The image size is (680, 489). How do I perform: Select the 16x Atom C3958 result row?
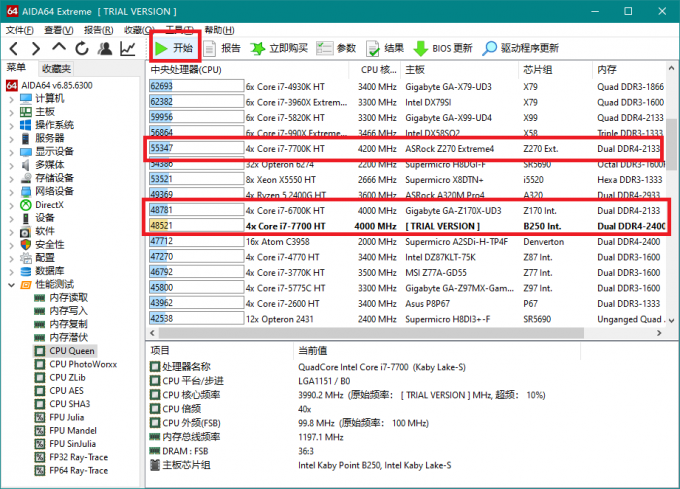click(405, 241)
